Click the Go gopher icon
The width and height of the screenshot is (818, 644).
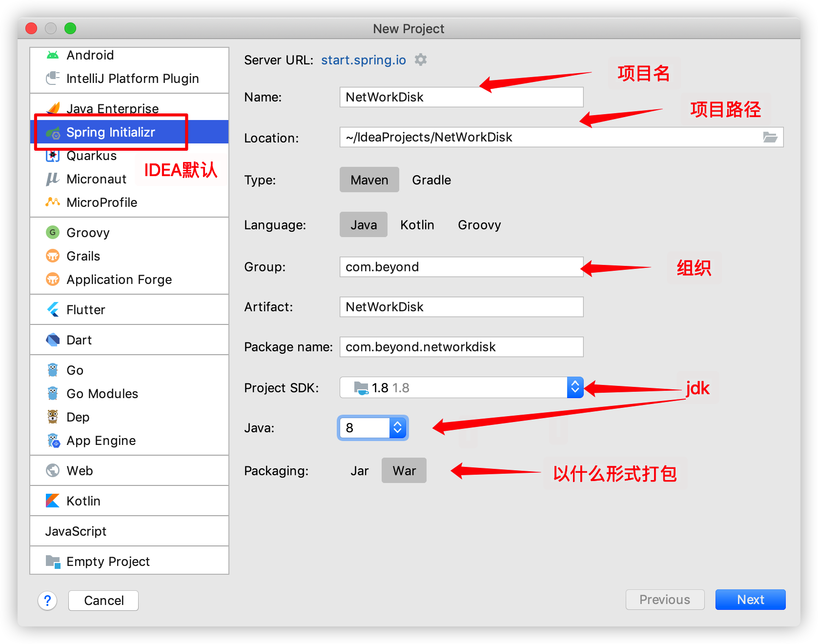coord(53,370)
